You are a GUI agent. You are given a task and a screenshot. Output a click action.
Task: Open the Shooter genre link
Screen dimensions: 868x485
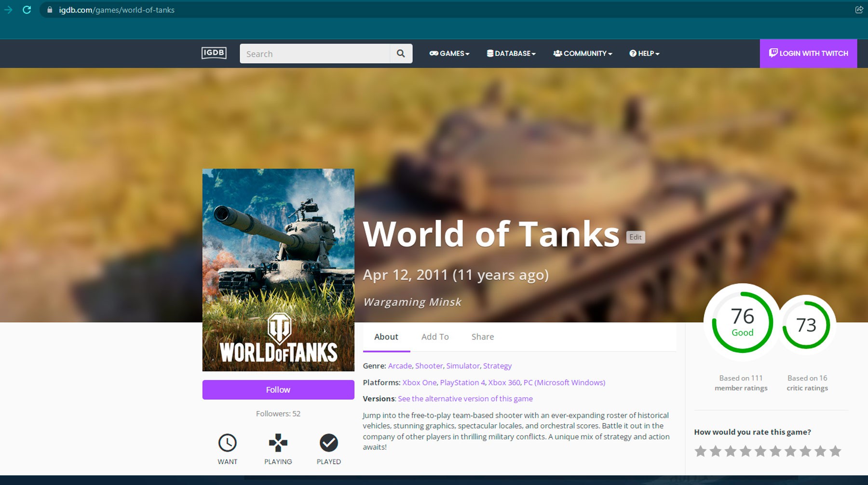[x=429, y=366]
